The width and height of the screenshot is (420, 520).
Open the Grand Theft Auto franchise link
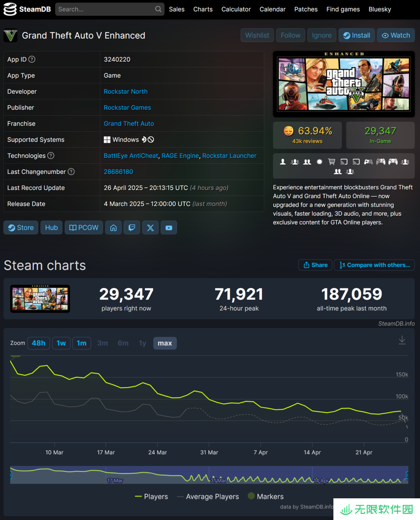point(129,123)
